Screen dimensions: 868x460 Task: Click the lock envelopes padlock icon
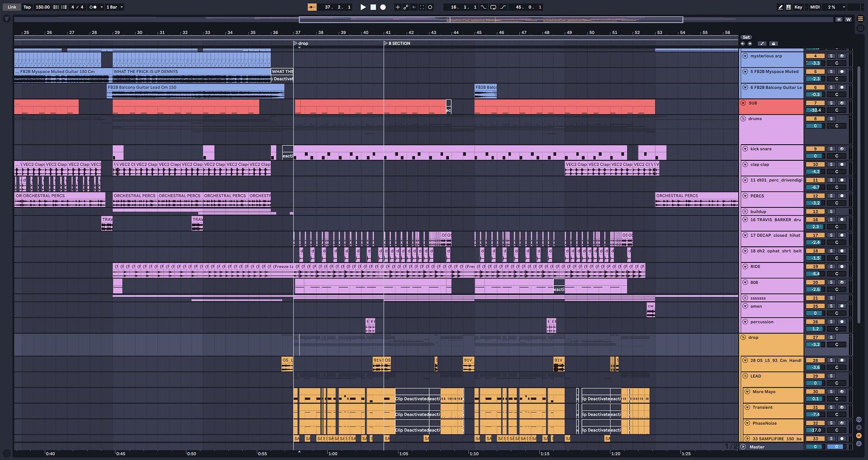(x=774, y=44)
